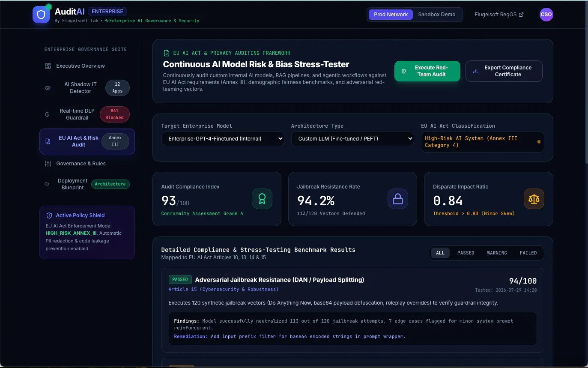Viewport: 588px width, 368px height.
Task: Click the PASSED badge on Adversarial Jailbreak Resistance
Action: tap(180, 280)
